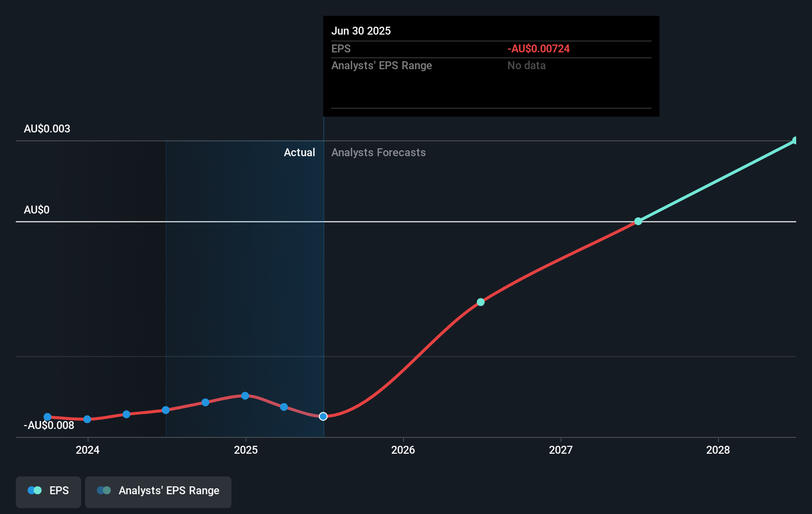812x514 pixels.
Task: Select the teal breakeven point at AU$0 line
Action: pos(638,221)
